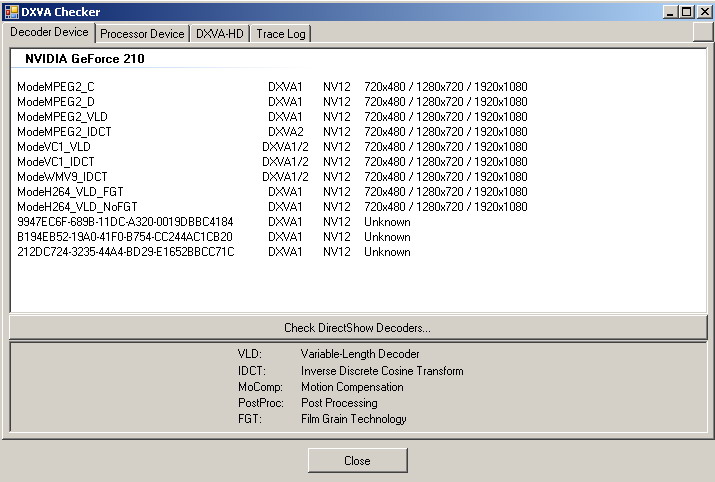Select the ModeH264_VLD_FGT row
715x482 pixels.
coord(272,192)
